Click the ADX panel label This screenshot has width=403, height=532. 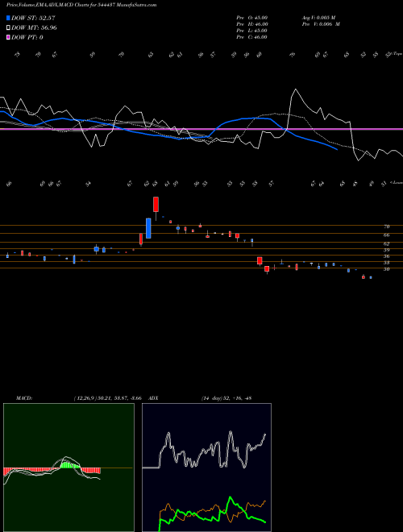(x=153, y=398)
